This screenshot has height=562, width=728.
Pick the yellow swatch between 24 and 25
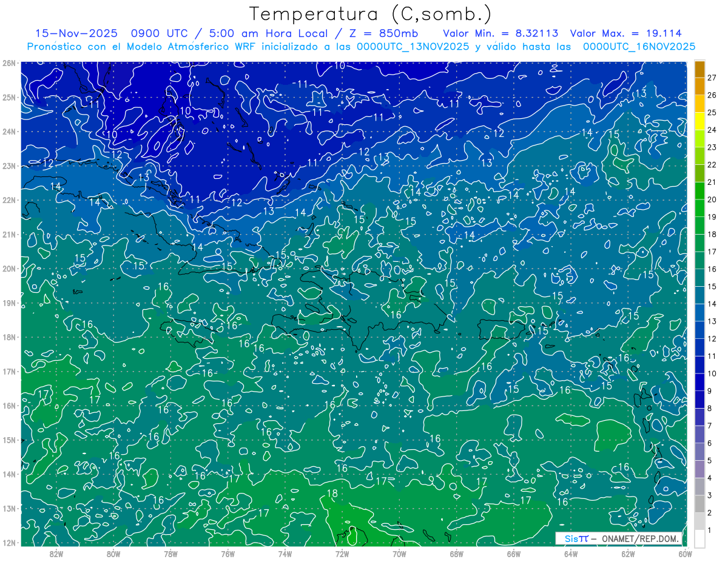pos(700,121)
